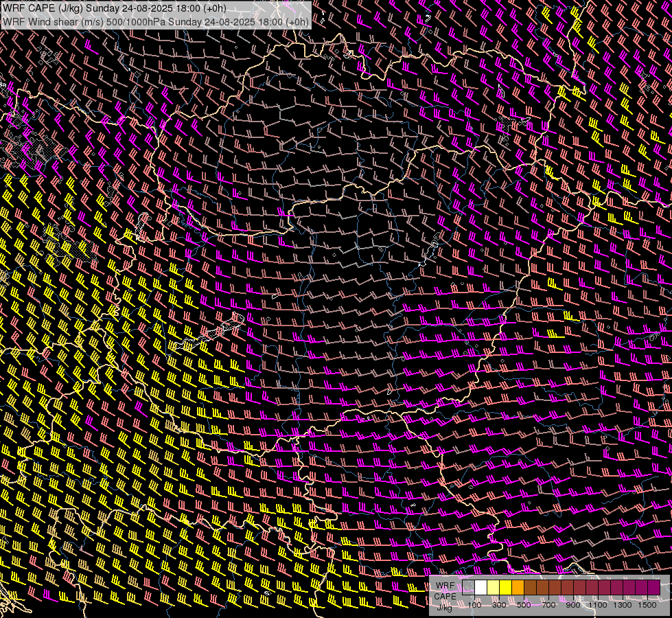Click the '500' legend value
This screenshot has height=618, width=672.
coord(524,605)
